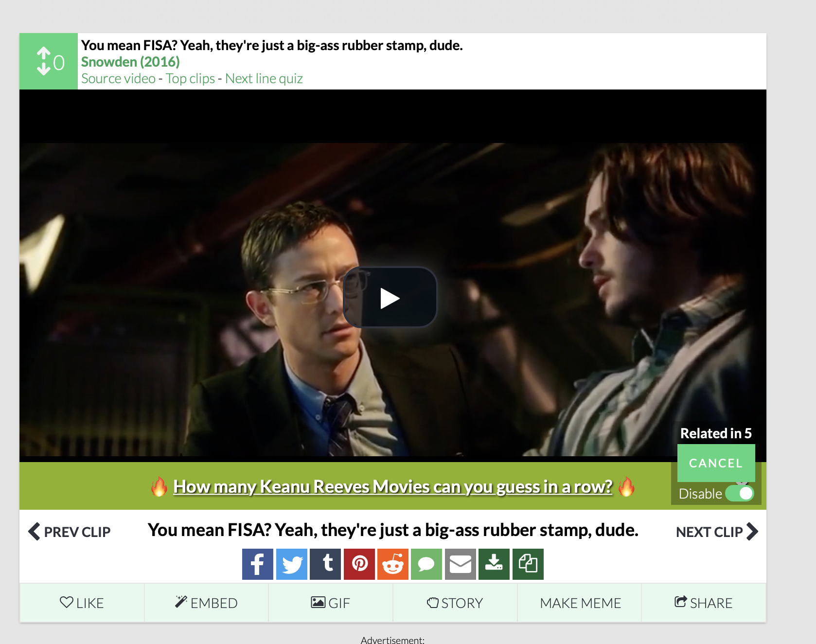This screenshot has width=816, height=644.
Task: Share clip on Reddit
Action: pos(393,564)
